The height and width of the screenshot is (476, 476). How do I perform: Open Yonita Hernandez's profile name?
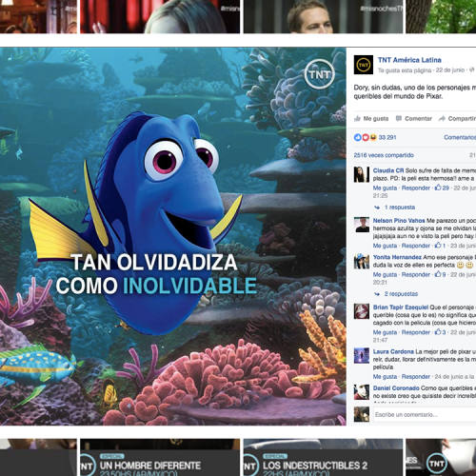pos(397,257)
